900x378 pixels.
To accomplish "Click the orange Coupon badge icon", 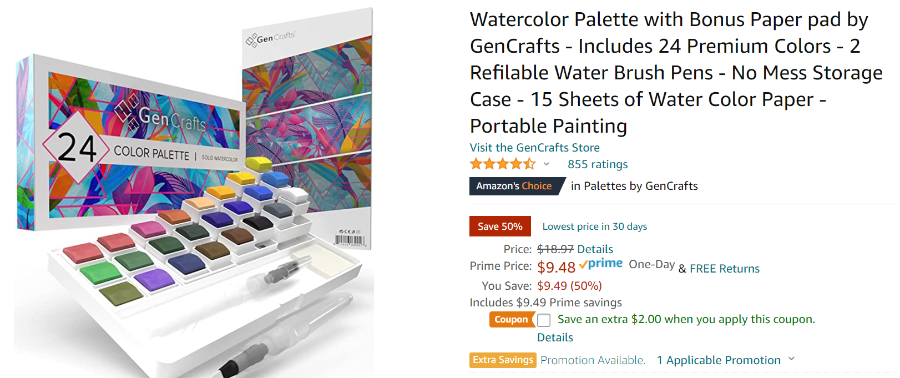I will click(512, 319).
